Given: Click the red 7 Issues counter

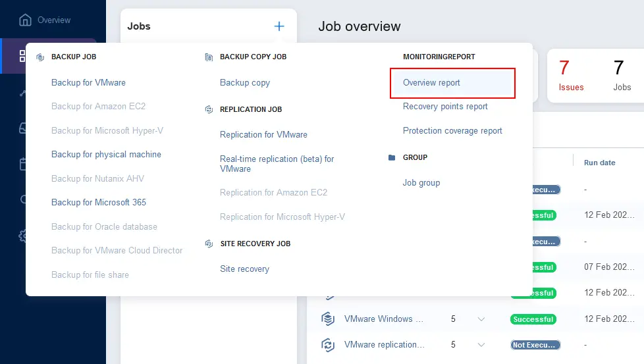Looking at the screenshot, I should pos(571,76).
